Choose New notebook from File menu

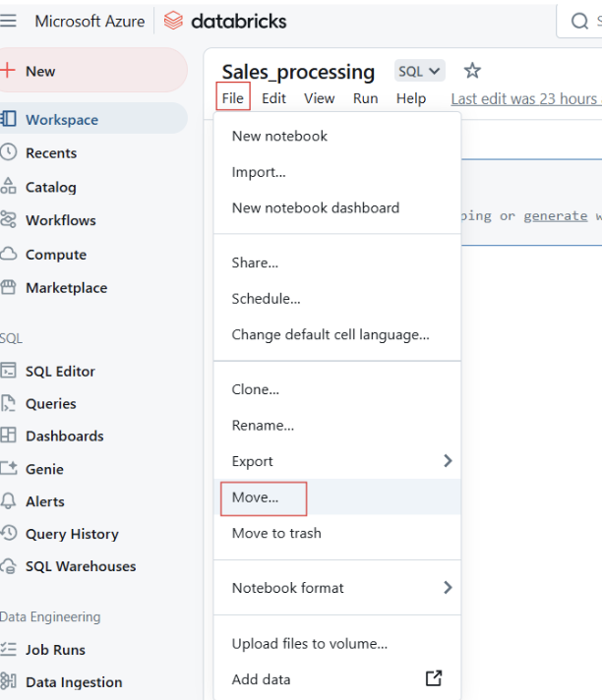tap(337, 136)
